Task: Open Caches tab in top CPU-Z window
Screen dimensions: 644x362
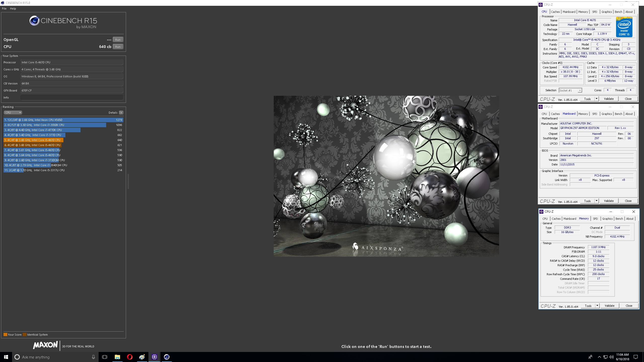Action: [x=555, y=12]
